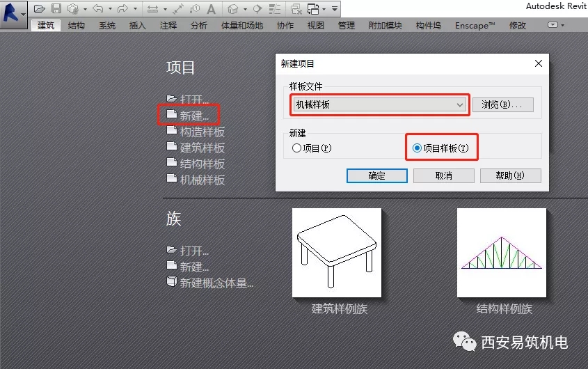
Task: Click the 打开... link under 族
Action: coord(194,251)
